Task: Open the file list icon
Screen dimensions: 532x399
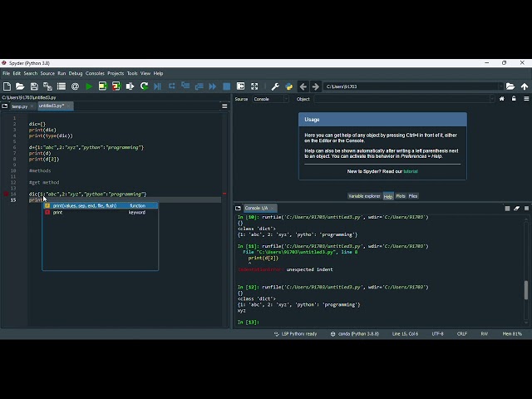Action: pos(62,86)
